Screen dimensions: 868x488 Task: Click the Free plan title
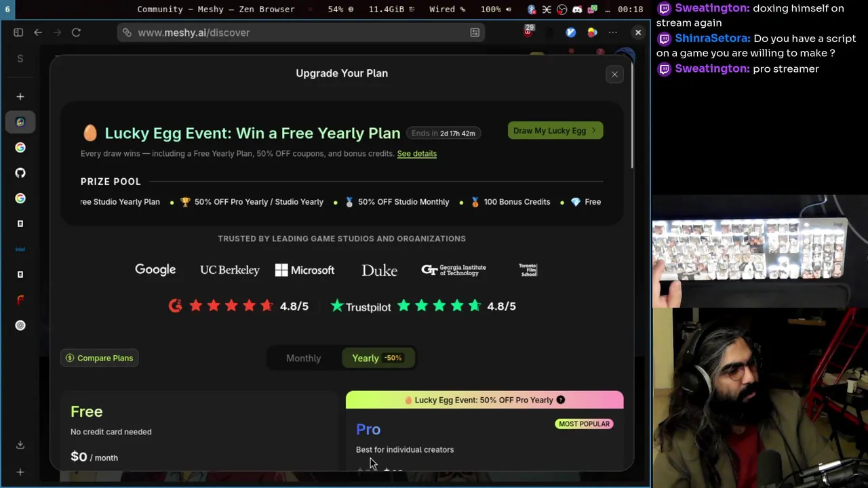pos(86,411)
